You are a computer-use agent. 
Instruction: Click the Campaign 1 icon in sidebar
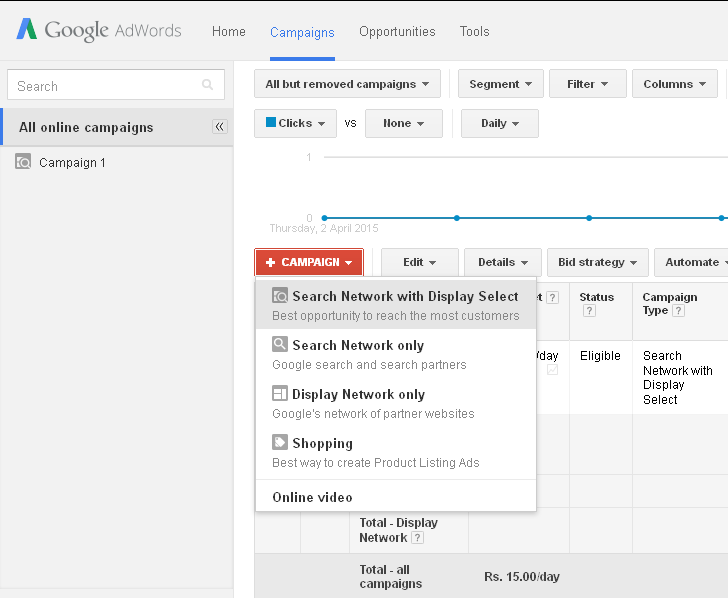point(23,162)
